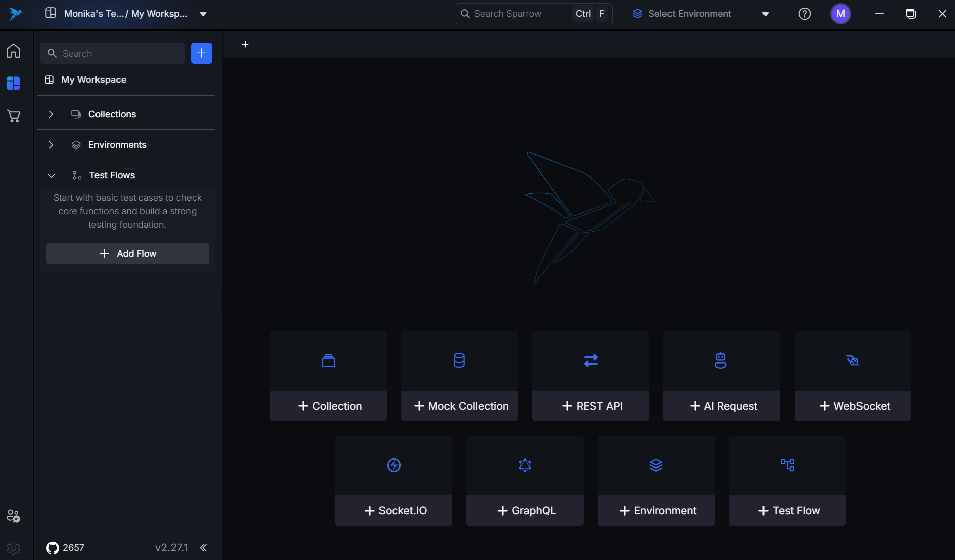Image resolution: width=955 pixels, height=560 pixels.
Task: Click the GraphQL card icon
Action: pos(525,465)
